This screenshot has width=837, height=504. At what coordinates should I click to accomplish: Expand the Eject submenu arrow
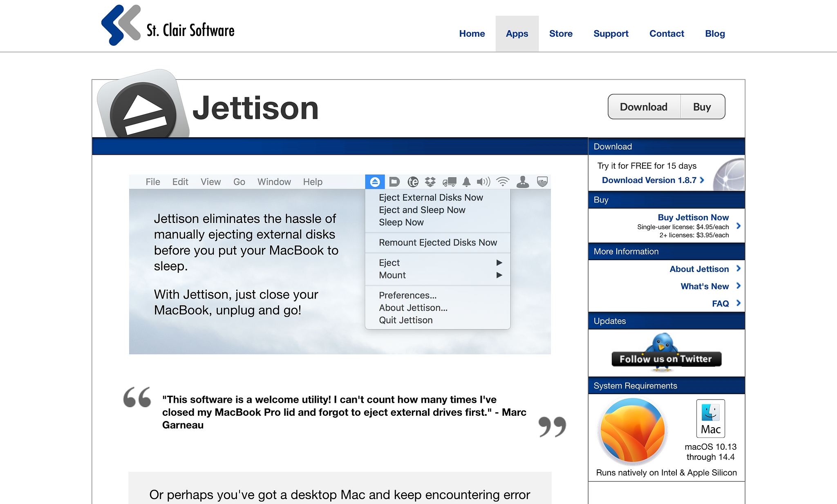click(499, 263)
